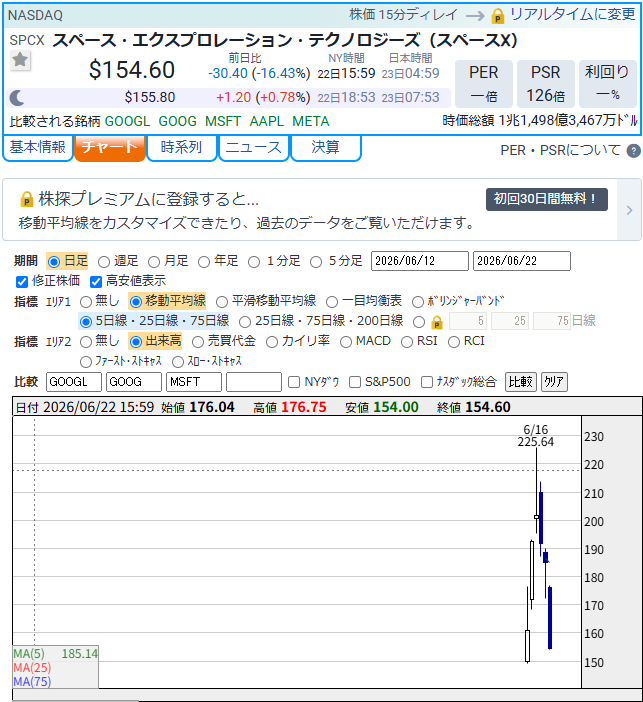Click the 6/16 225.64 high marker
Screen dimensions: 643x702
(536, 436)
